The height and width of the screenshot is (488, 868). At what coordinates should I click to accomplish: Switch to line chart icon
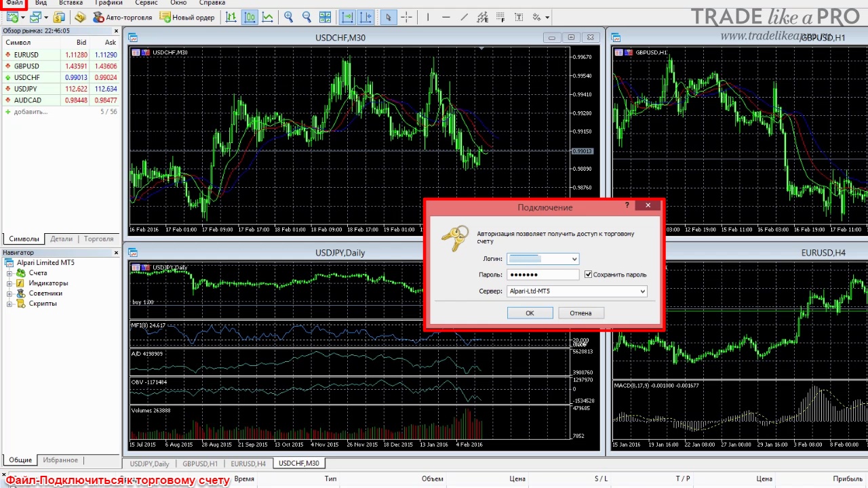tap(268, 17)
